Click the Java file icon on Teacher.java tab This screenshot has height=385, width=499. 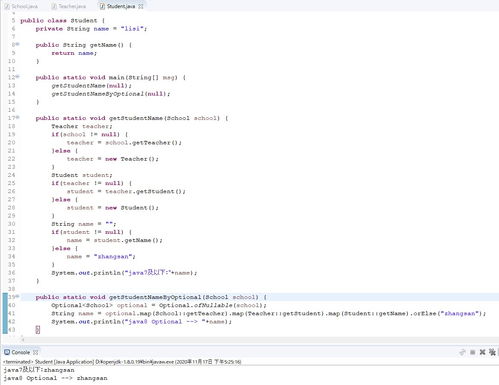tap(54, 6)
